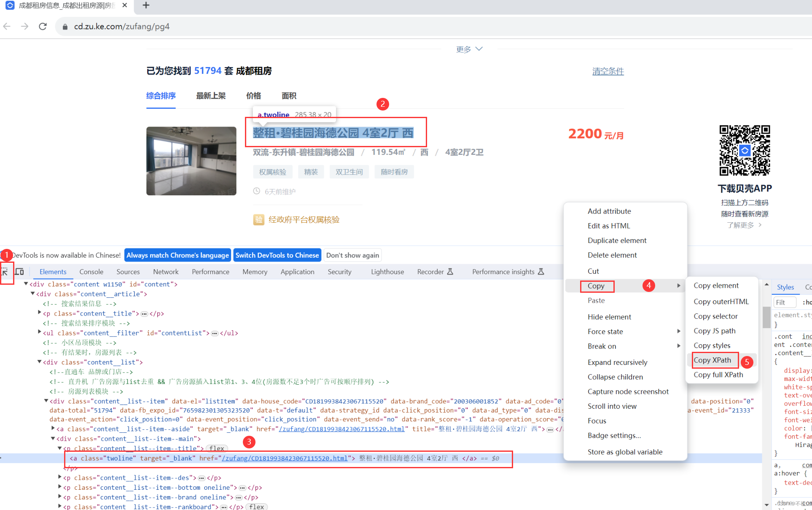The image size is (812, 510).
Task: Choose Copy XPath from submenu
Action: 713,360
